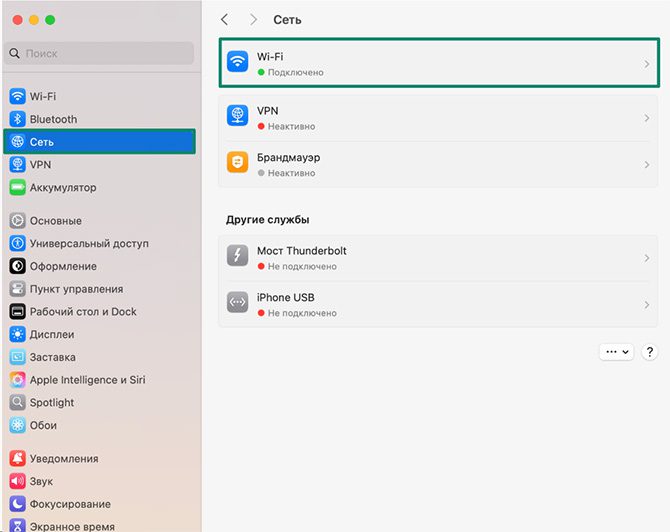Screen dimensions: 670x532
Task: Click the Другие службы heading
Action: point(267,220)
